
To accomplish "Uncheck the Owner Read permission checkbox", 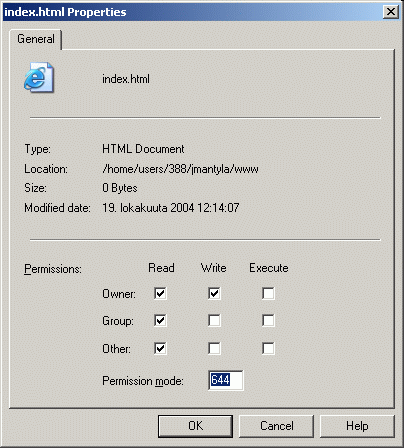I will point(160,294).
